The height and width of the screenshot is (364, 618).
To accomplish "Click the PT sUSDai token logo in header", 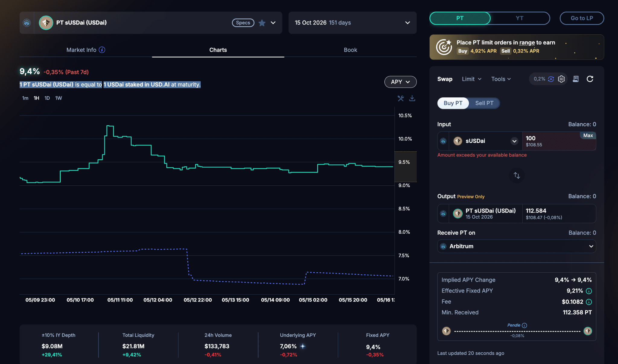I will 46,23.
